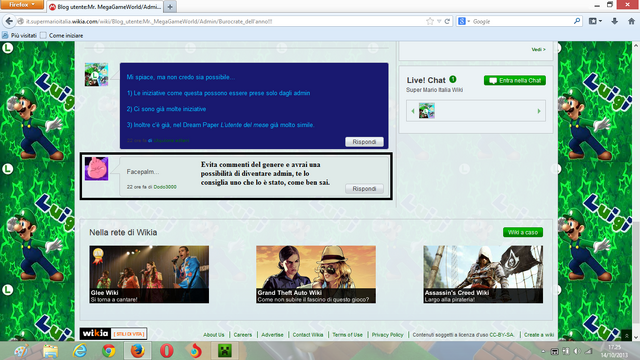Open the Dodo3000 user link
Image resolution: width=640 pixels, height=360 pixels.
[x=165, y=187]
